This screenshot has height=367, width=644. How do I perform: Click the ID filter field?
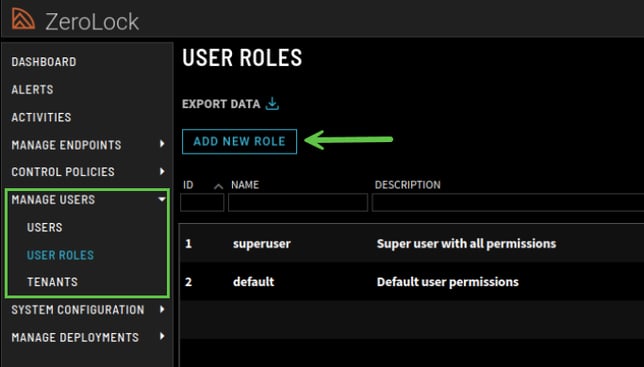coord(202,203)
